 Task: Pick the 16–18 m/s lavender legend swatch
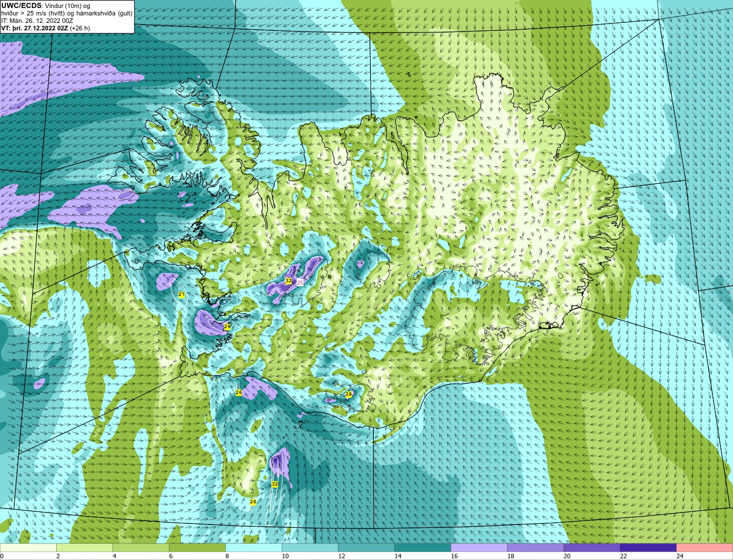click(x=479, y=547)
